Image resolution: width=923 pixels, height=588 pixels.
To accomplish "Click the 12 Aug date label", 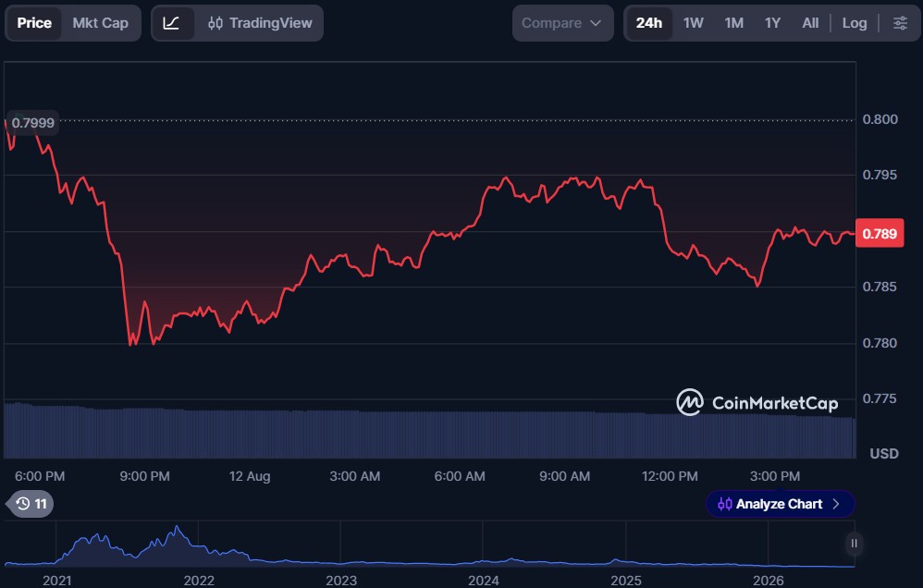I will point(250,476).
